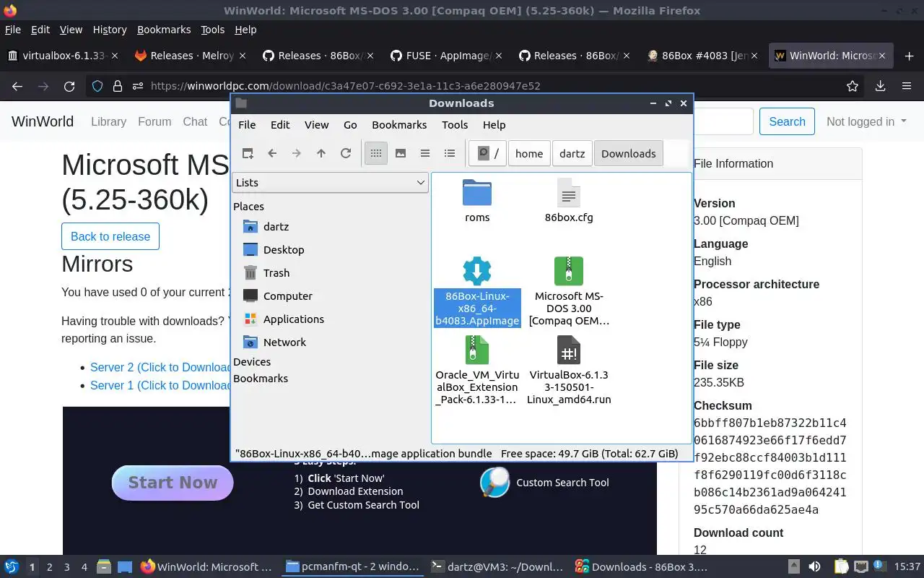Open file manager View menu

coord(316,124)
